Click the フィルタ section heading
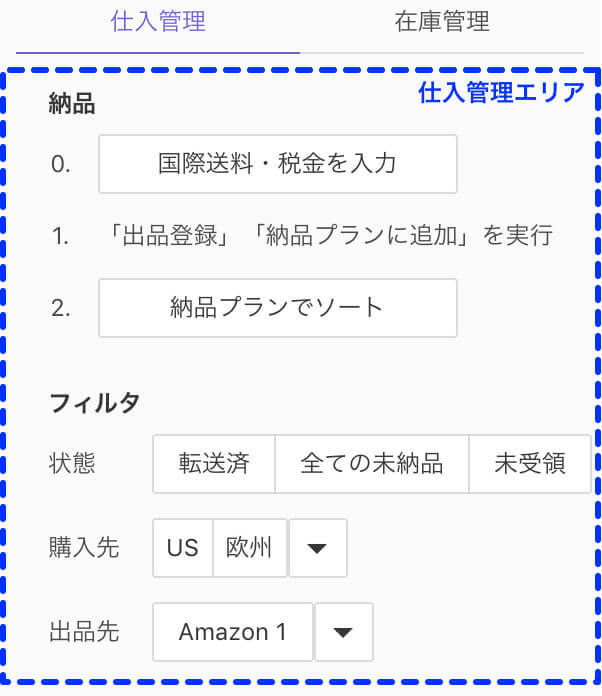This screenshot has width=602, height=696. click(x=95, y=403)
